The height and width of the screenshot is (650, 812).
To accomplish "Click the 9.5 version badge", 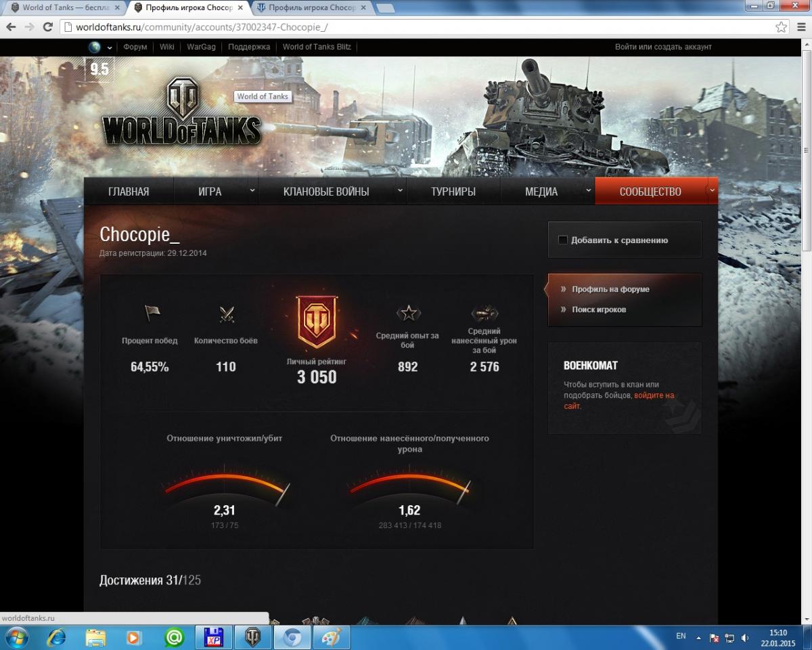I will [99, 70].
